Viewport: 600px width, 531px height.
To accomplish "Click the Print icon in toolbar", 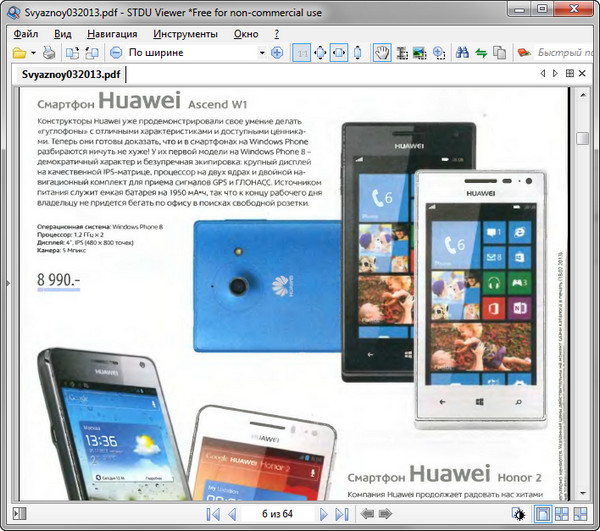I will (49, 52).
